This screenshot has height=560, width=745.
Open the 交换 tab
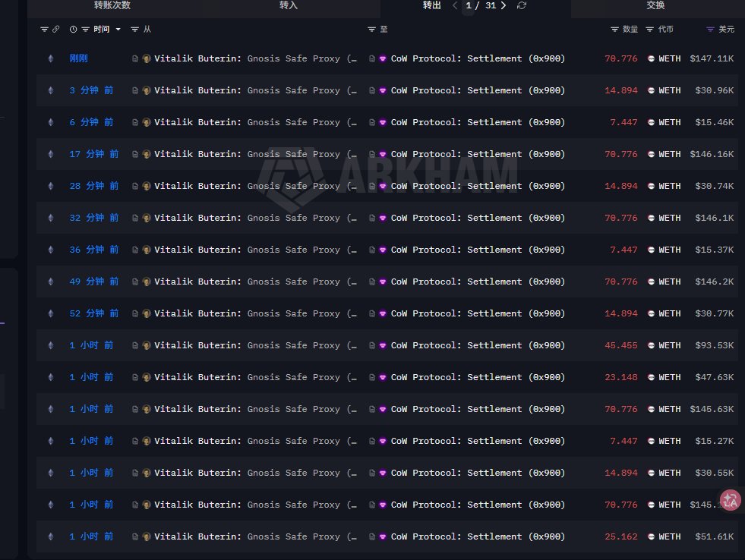click(x=655, y=5)
